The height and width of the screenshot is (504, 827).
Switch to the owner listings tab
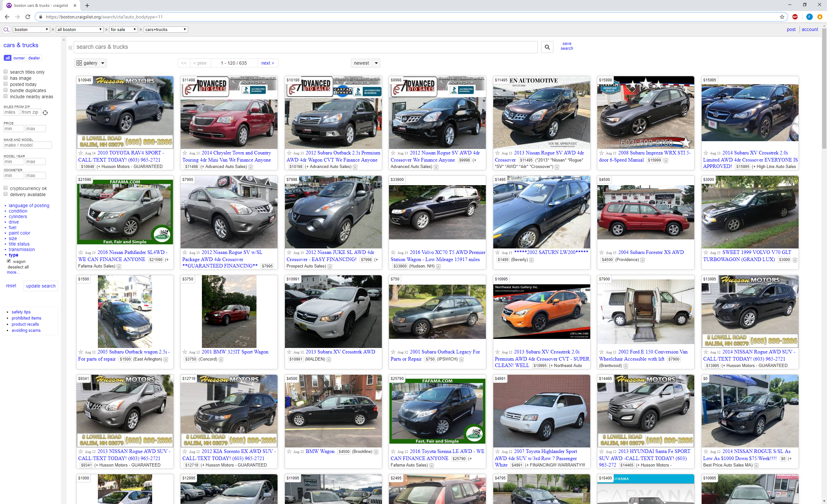pos(19,58)
